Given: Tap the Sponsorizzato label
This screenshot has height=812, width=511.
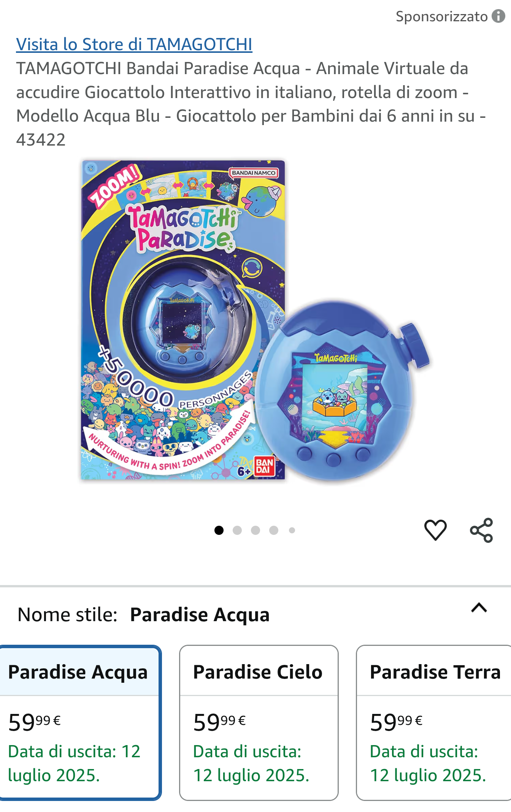Looking at the screenshot, I should click(x=442, y=16).
